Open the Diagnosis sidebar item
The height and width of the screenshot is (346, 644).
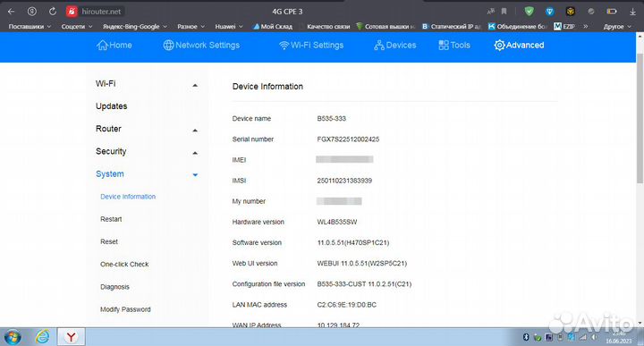114,287
